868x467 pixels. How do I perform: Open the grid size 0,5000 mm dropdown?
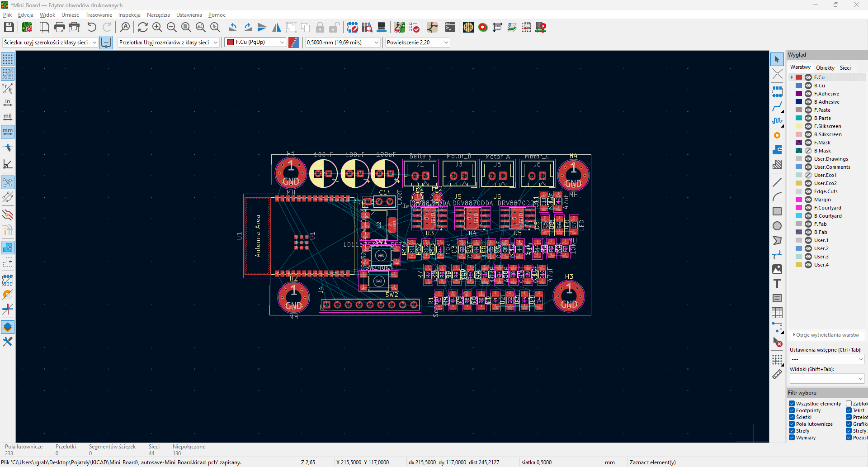pos(343,43)
